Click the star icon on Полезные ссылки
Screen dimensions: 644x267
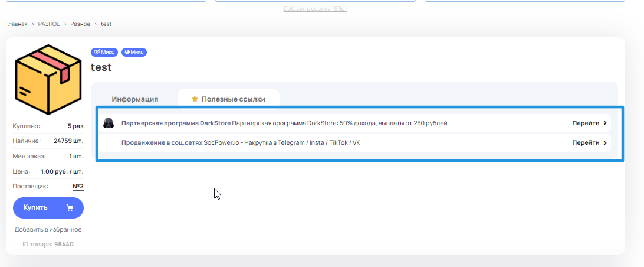pos(195,99)
